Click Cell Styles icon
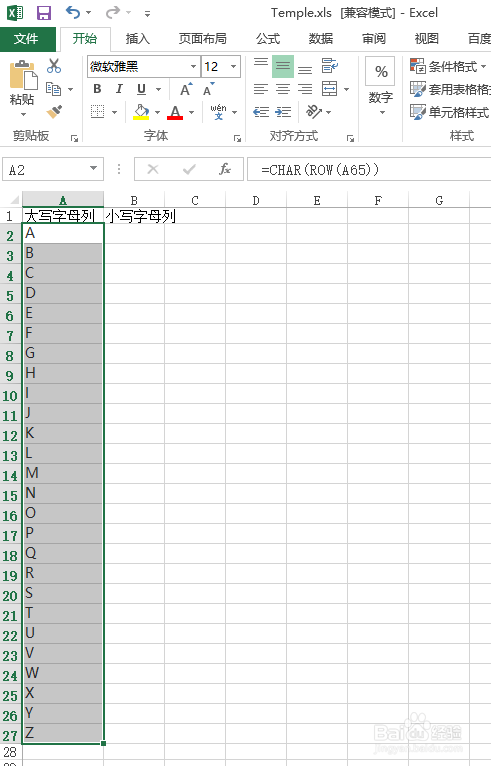Viewport: 491px width, 766px height. [418, 112]
